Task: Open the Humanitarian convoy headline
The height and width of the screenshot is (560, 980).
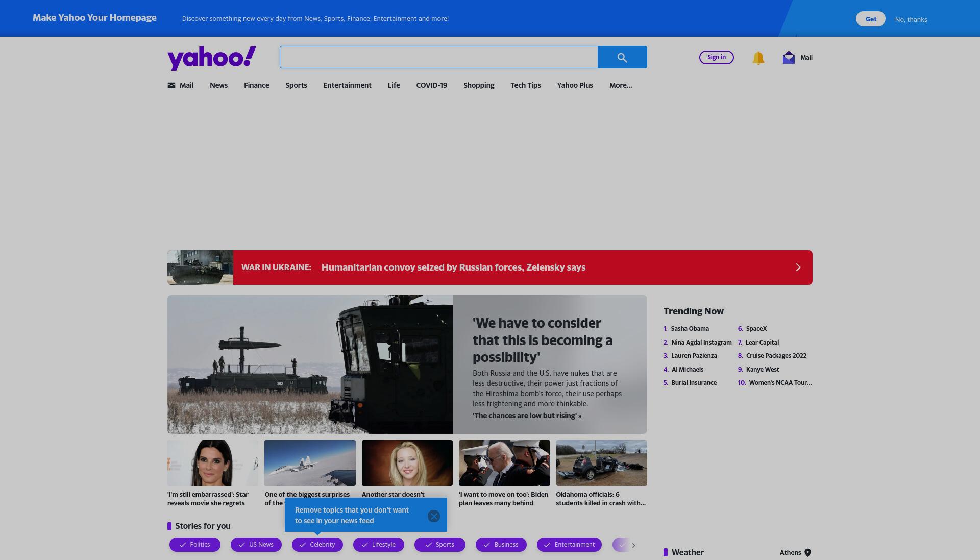Action: (x=453, y=267)
